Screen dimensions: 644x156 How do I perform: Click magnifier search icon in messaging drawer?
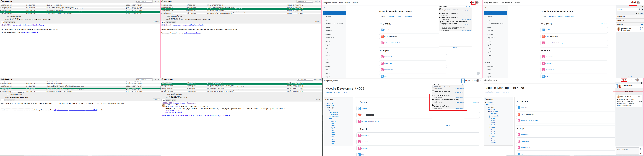640,9
